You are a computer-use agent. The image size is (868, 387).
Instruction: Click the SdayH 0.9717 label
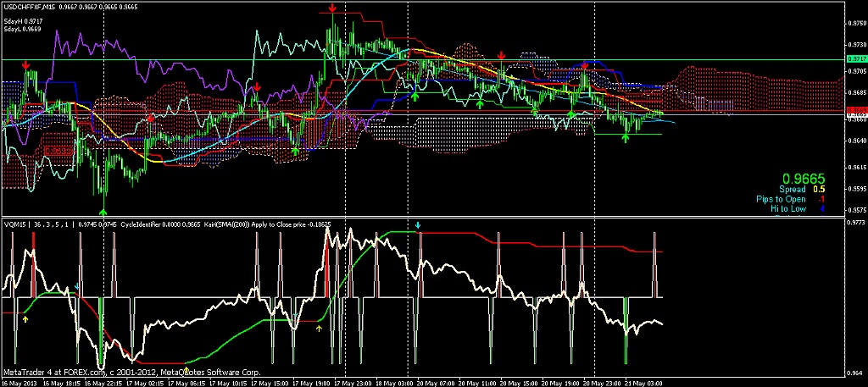pyautogui.click(x=22, y=21)
